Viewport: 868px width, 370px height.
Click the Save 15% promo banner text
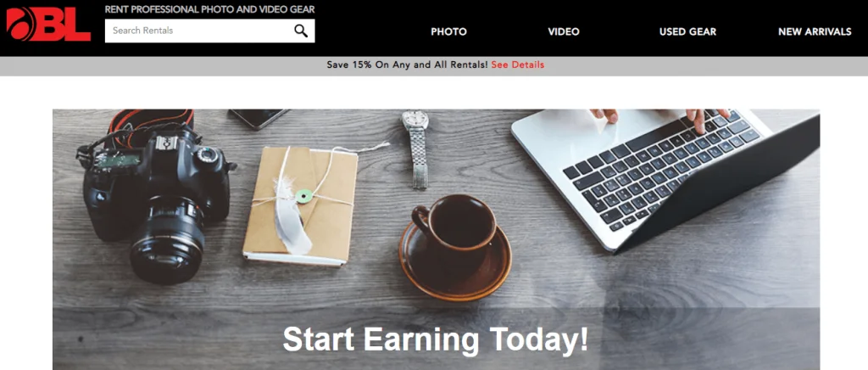point(407,64)
